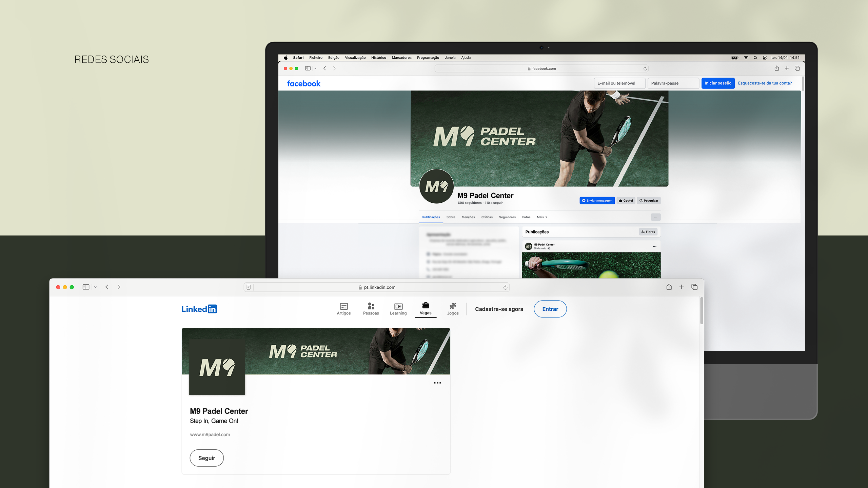
Task: Open reader view icon in LinkedIn address bar
Action: click(x=249, y=287)
